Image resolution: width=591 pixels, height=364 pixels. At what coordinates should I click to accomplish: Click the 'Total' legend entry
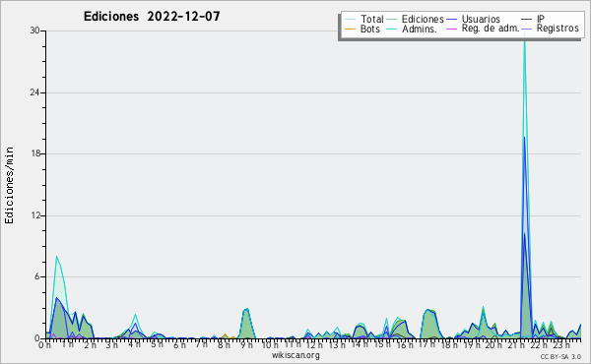click(x=372, y=19)
